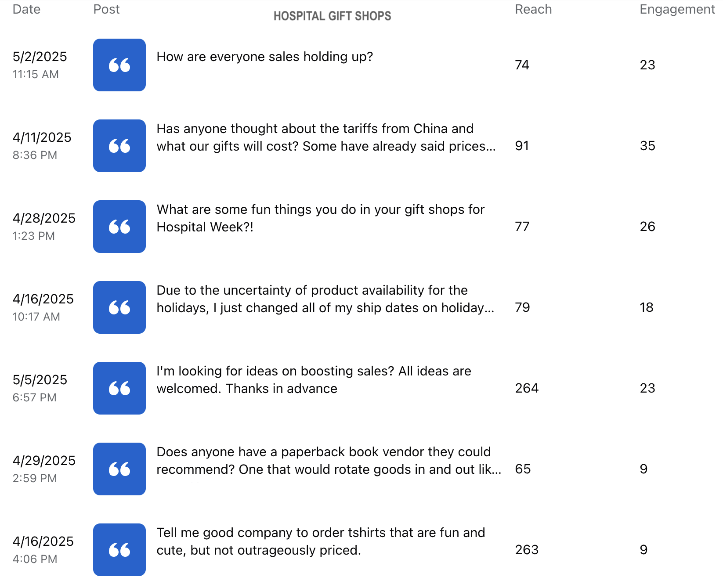
Task: Open the 'ideas on boosting sales' post text
Action: point(314,380)
